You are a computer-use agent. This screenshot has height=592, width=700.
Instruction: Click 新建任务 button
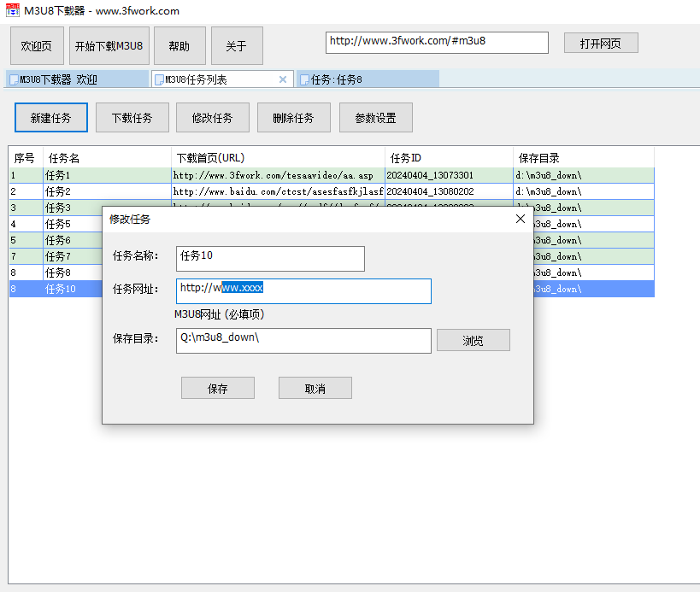pyautogui.click(x=51, y=118)
